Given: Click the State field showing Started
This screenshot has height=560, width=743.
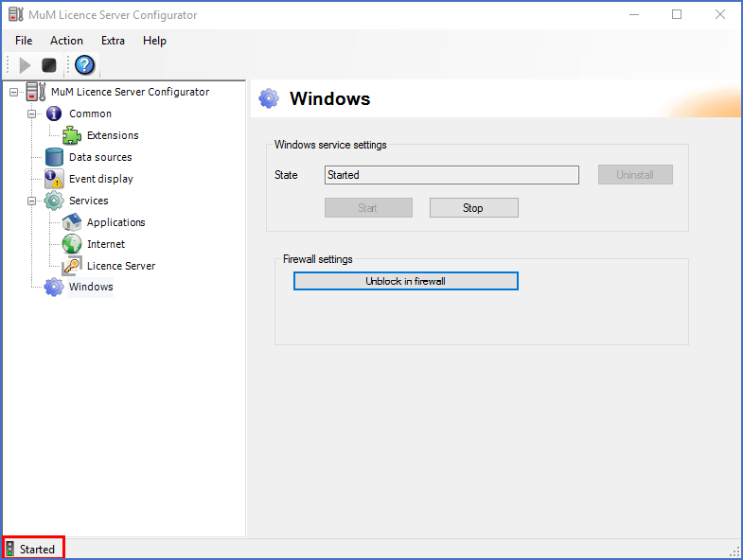Looking at the screenshot, I should point(451,175).
